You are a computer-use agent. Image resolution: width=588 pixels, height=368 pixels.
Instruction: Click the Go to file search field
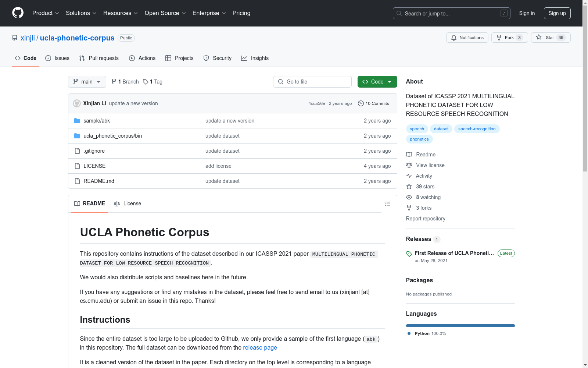(312, 82)
